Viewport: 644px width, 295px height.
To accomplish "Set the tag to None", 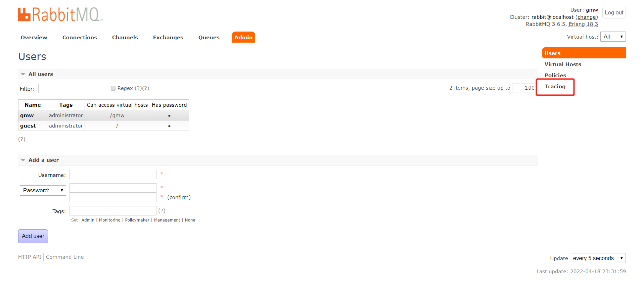I will click(190, 220).
